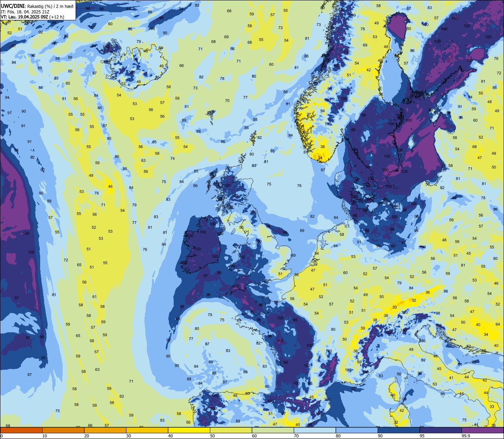
Task: Click the legend swatch between 90 and 95
Action: 398,430
